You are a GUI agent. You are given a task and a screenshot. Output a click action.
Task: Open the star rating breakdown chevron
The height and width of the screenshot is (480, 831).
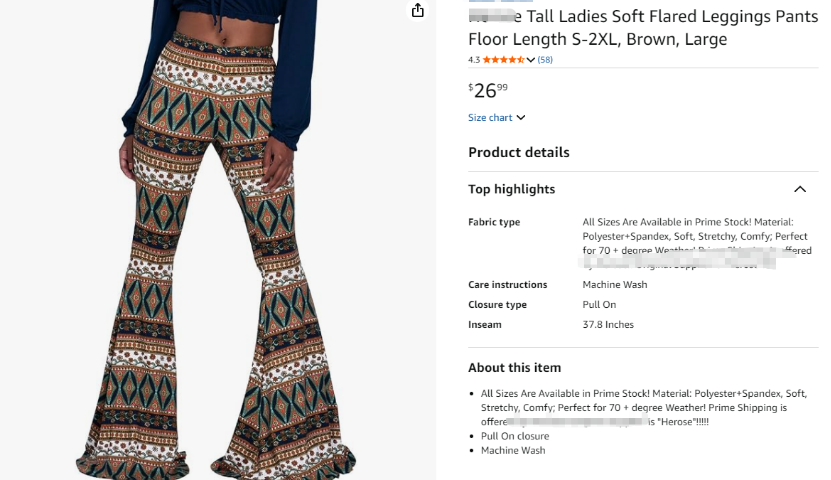click(x=531, y=60)
